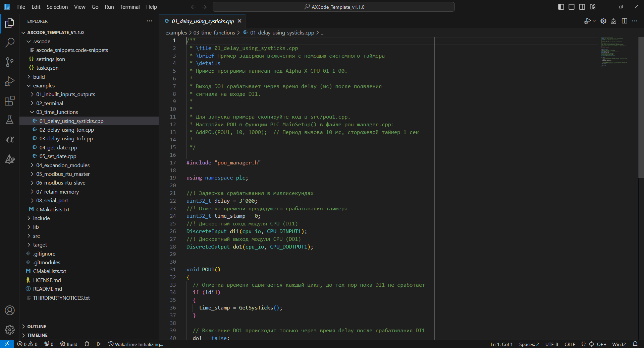Click the editor vertical scrollbar
This screenshot has height=348, width=644.
[641, 107]
